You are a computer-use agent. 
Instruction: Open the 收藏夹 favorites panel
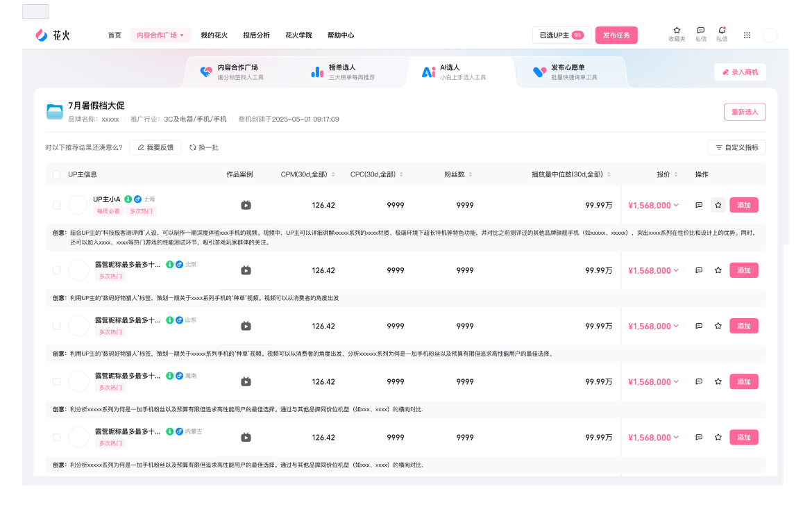[x=676, y=33]
